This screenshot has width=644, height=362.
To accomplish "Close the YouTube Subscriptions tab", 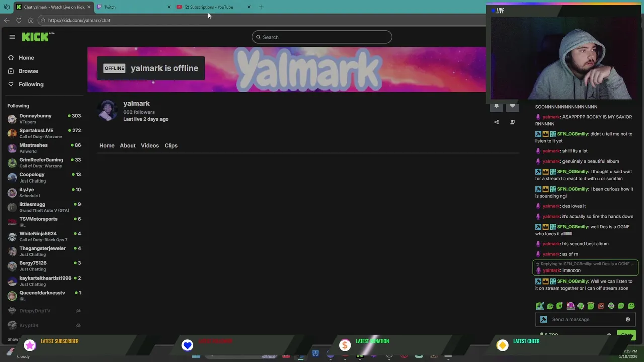I will click(249, 7).
